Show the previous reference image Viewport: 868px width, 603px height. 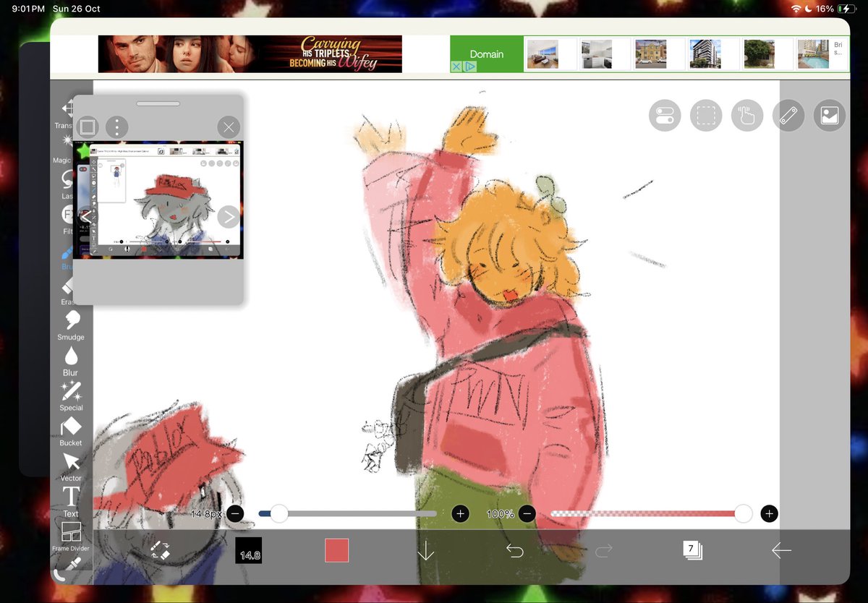[x=85, y=216]
